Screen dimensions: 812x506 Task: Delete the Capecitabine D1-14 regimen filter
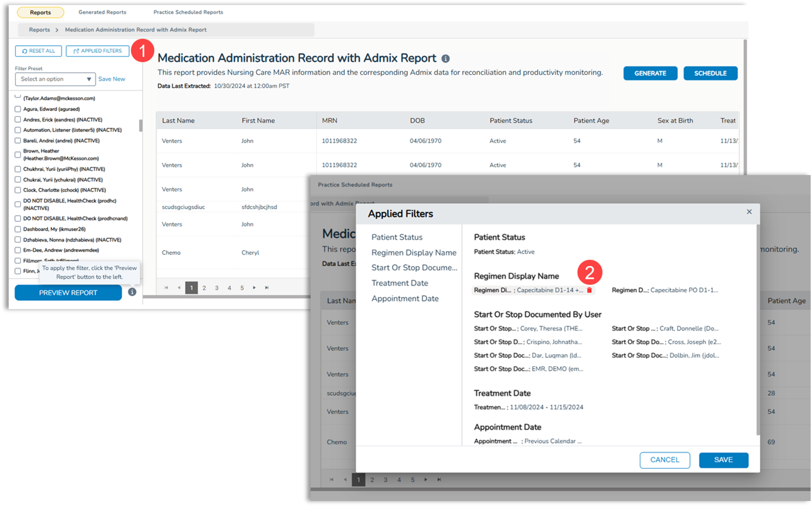pyautogui.click(x=589, y=290)
